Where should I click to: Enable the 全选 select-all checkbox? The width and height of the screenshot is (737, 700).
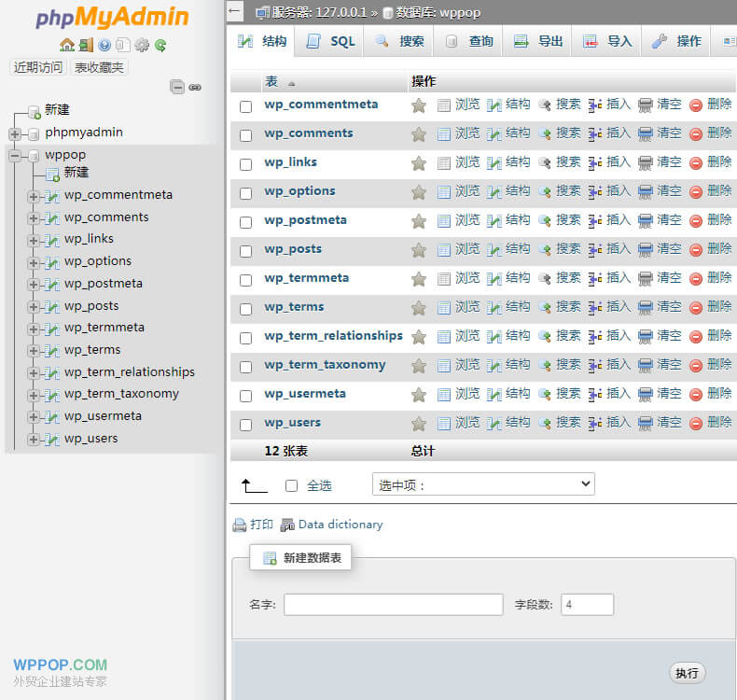tap(291, 485)
